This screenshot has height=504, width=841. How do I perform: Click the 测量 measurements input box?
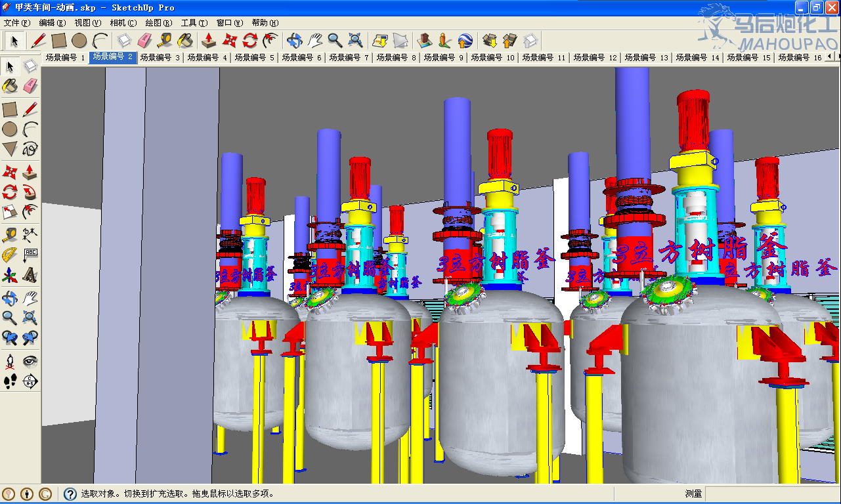(x=772, y=493)
